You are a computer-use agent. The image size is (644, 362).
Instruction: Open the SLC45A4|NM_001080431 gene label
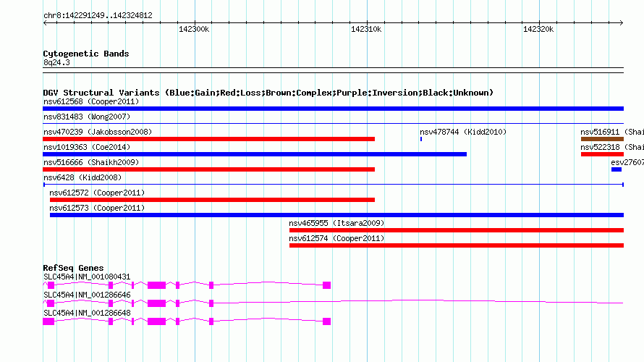click(x=87, y=277)
